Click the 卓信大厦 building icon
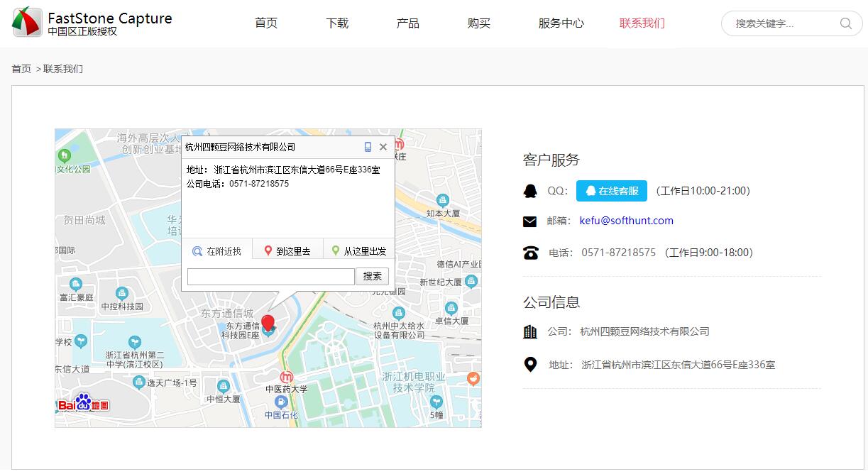 451,308
